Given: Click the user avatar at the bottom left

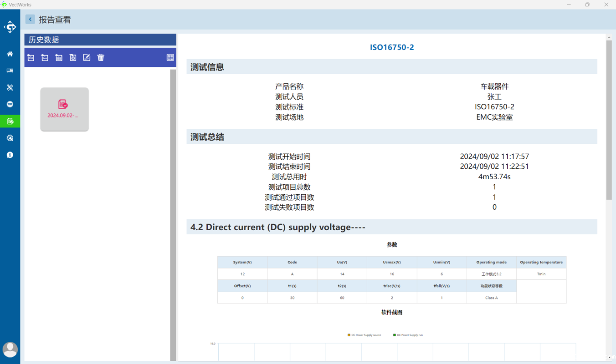Looking at the screenshot, I should point(10,349).
